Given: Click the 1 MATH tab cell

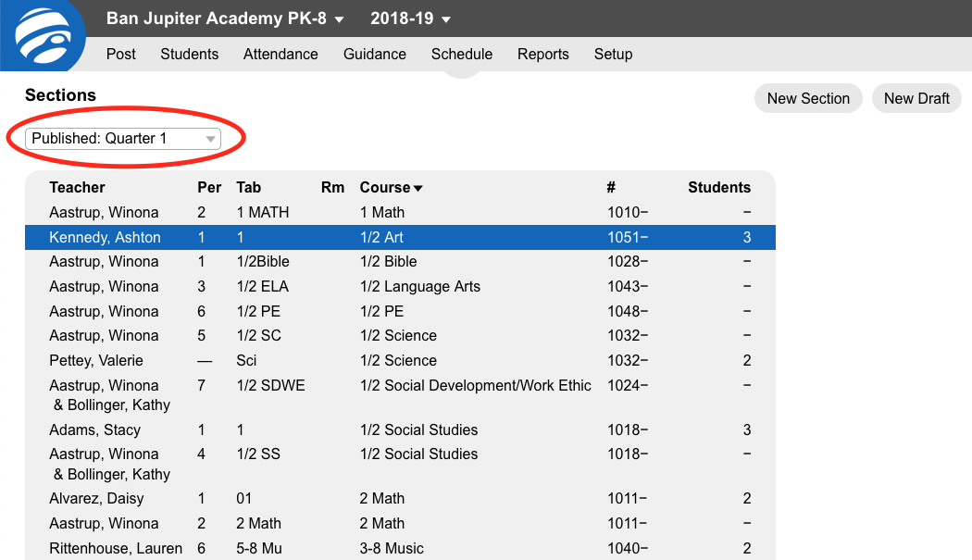Looking at the screenshot, I should tap(263, 213).
